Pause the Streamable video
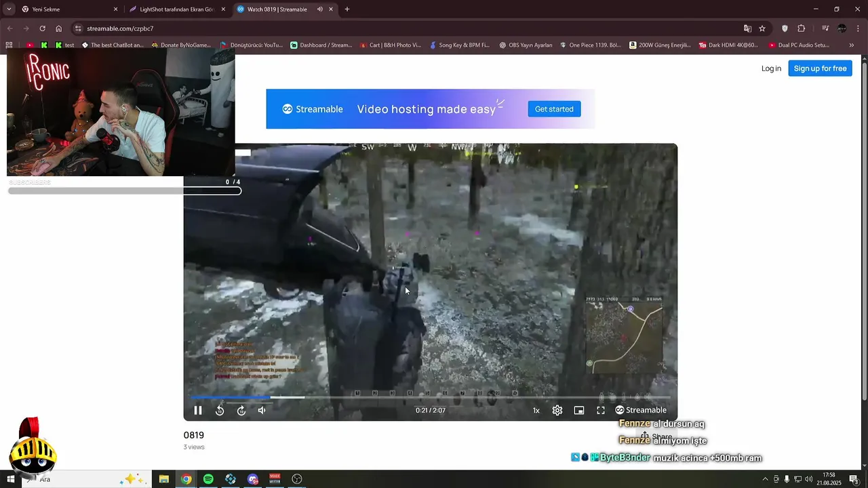The image size is (868, 488). click(198, 410)
